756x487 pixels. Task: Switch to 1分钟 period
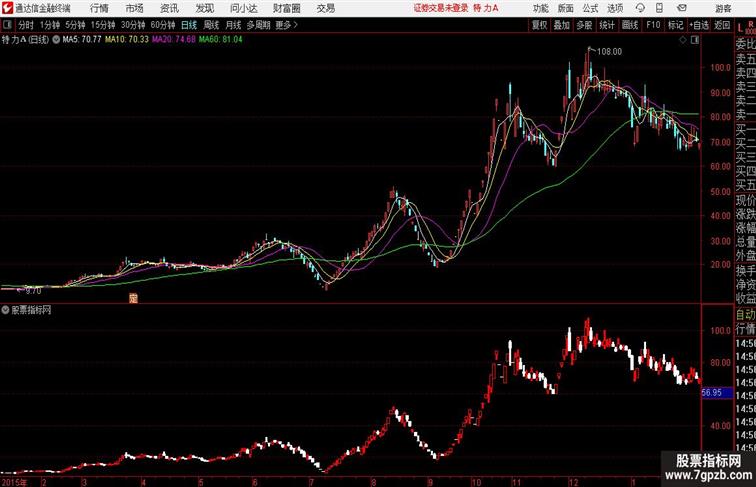click(50, 25)
